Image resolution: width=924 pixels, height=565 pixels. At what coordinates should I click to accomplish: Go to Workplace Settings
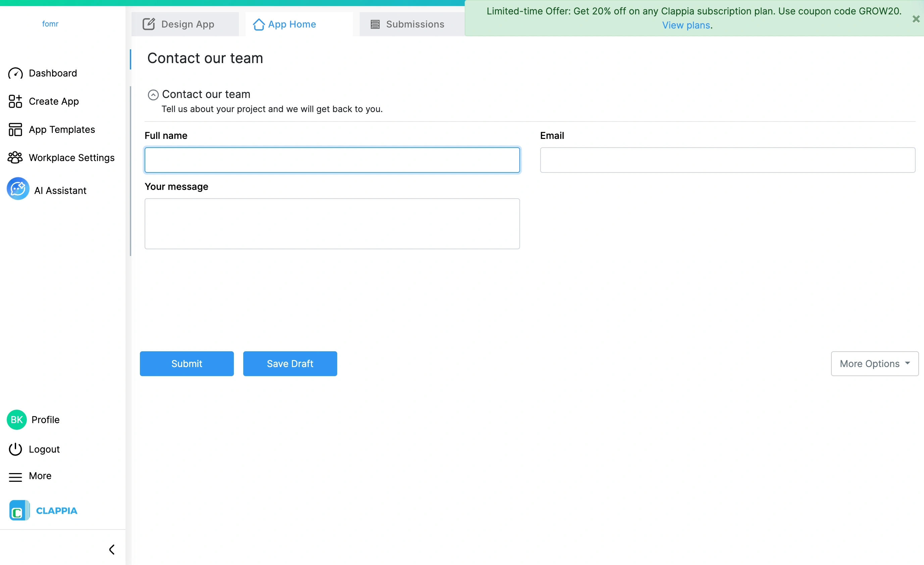tap(71, 157)
